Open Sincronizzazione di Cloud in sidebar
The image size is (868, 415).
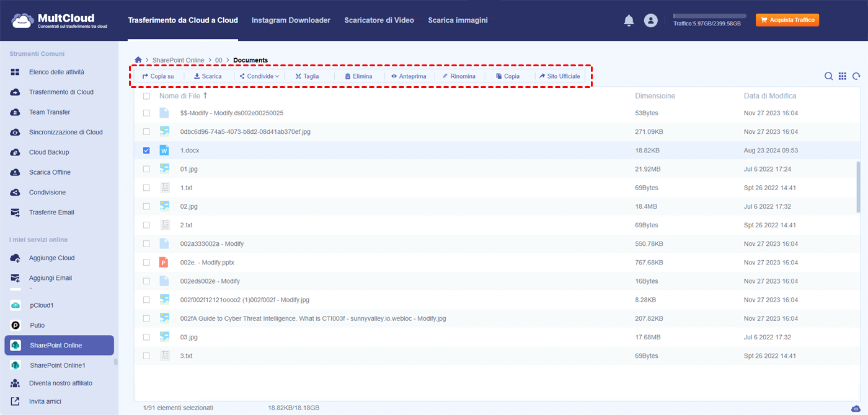point(66,132)
